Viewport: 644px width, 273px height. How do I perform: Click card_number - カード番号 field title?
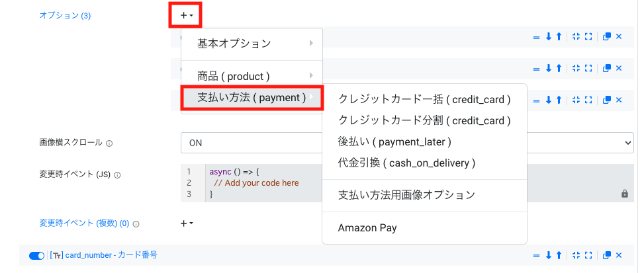[x=111, y=255]
